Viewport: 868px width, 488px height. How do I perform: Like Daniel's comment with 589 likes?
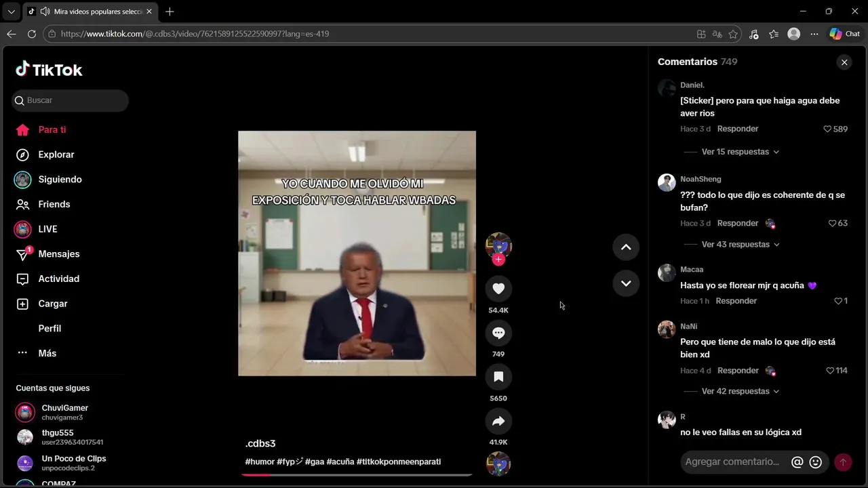(827, 129)
